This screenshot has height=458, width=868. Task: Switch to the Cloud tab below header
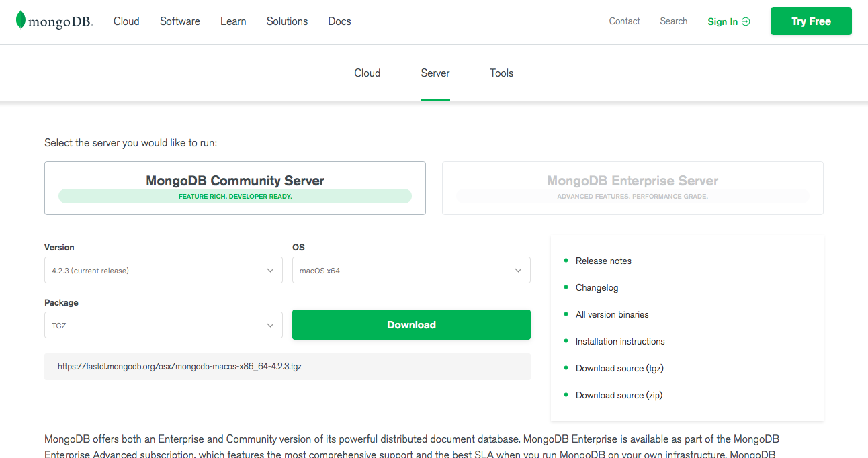[367, 73]
